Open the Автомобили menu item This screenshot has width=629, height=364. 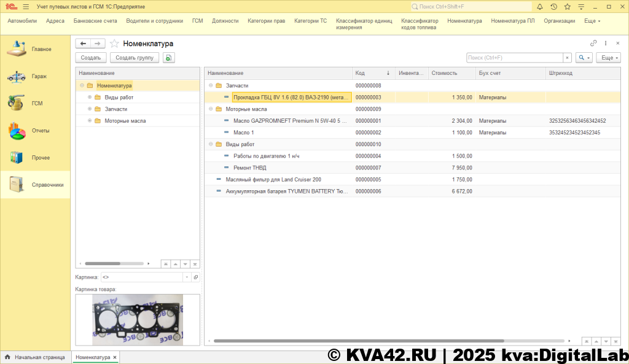click(x=22, y=21)
